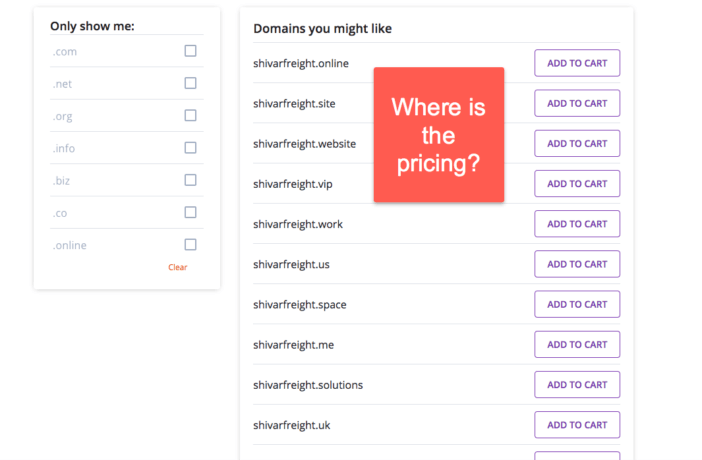
Task: Add shivarfreight.site to cart
Action: pyautogui.click(x=577, y=103)
